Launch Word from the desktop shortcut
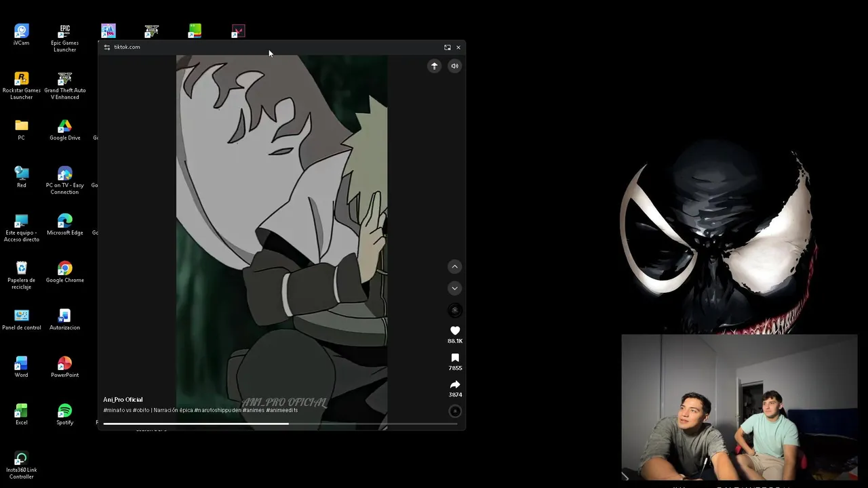The image size is (868, 488). click(x=22, y=367)
